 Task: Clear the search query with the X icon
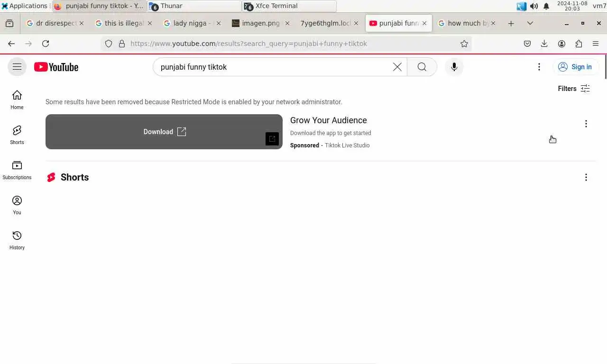397,67
